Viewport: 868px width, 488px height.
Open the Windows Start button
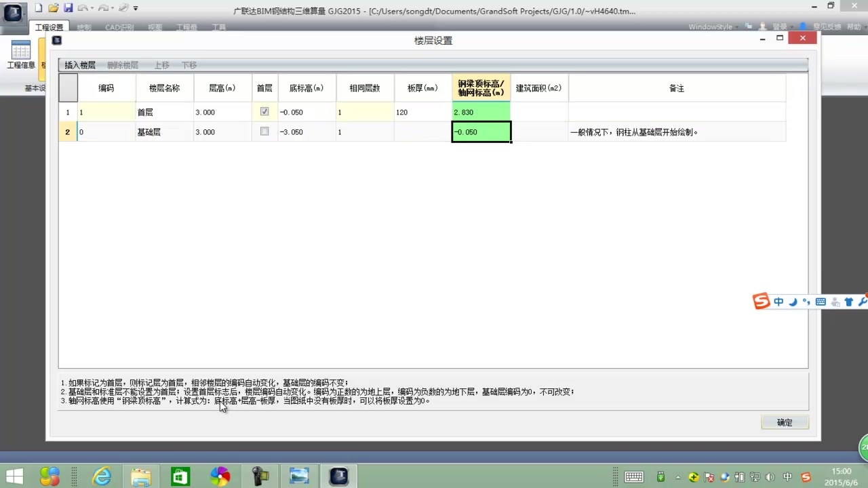[x=14, y=476]
